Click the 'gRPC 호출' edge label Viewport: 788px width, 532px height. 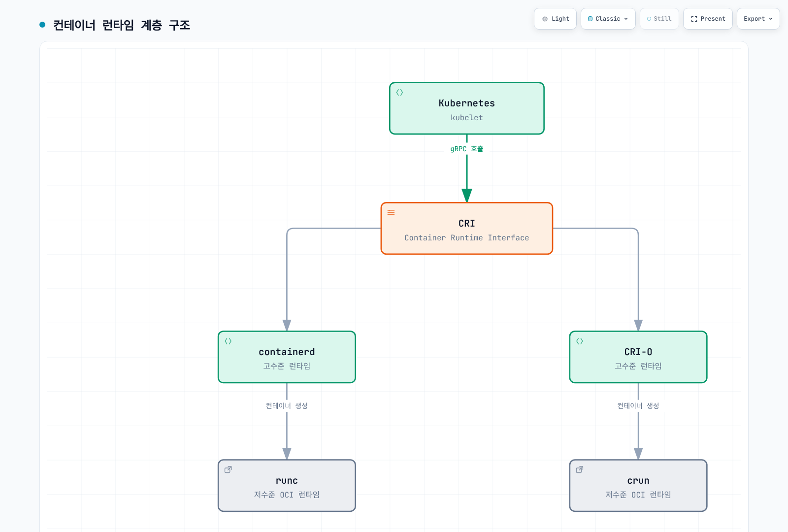point(467,149)
